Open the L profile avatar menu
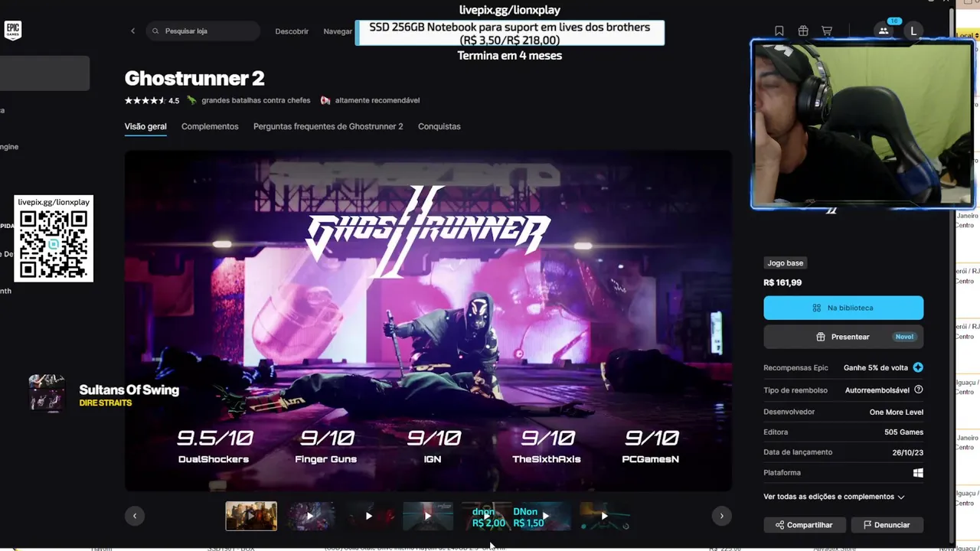 (x=913, y=31)
